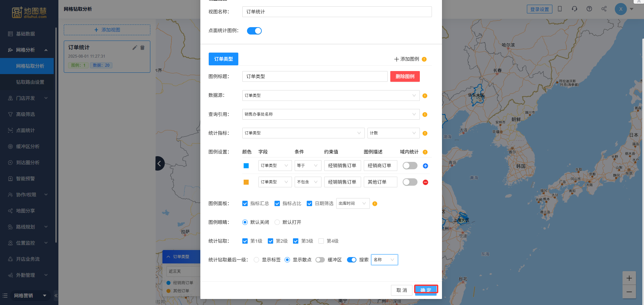
Task: Click the customer service headset icon
Action: pyautogui.click(x=574, y=9)
